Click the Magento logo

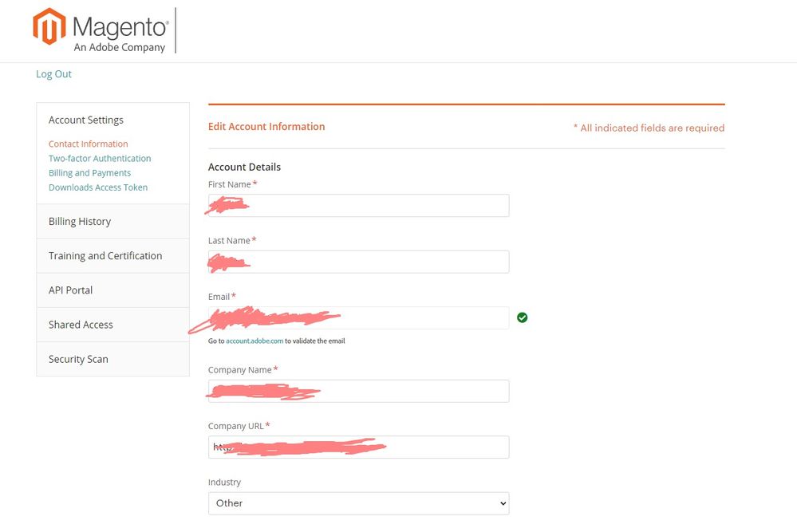(x=101, y=30)
